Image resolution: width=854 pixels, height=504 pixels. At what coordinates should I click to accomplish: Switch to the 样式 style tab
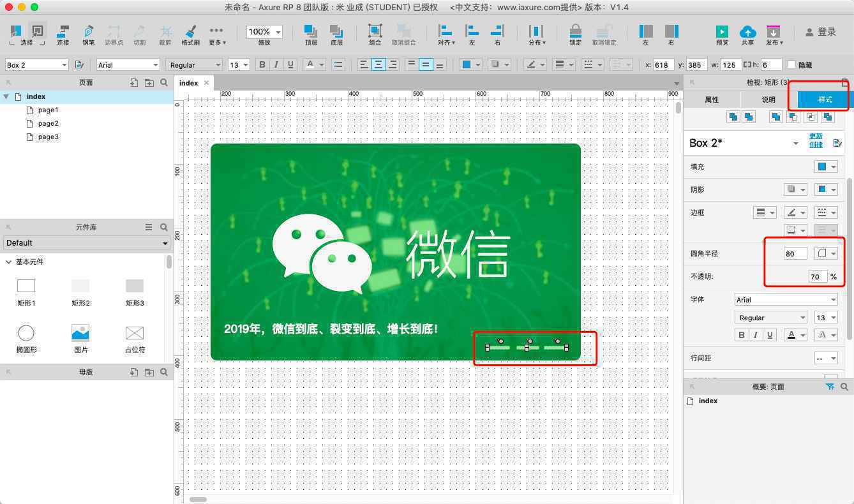click(825, 100)
